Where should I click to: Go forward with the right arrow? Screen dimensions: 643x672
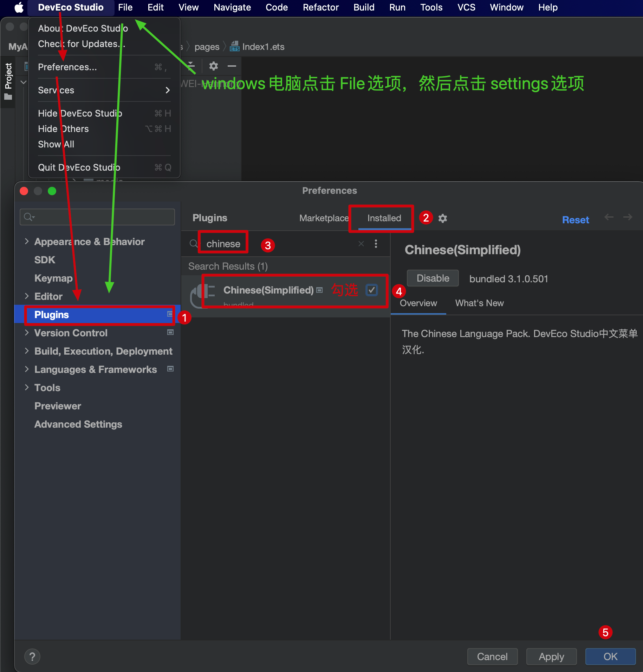(628, 217)
